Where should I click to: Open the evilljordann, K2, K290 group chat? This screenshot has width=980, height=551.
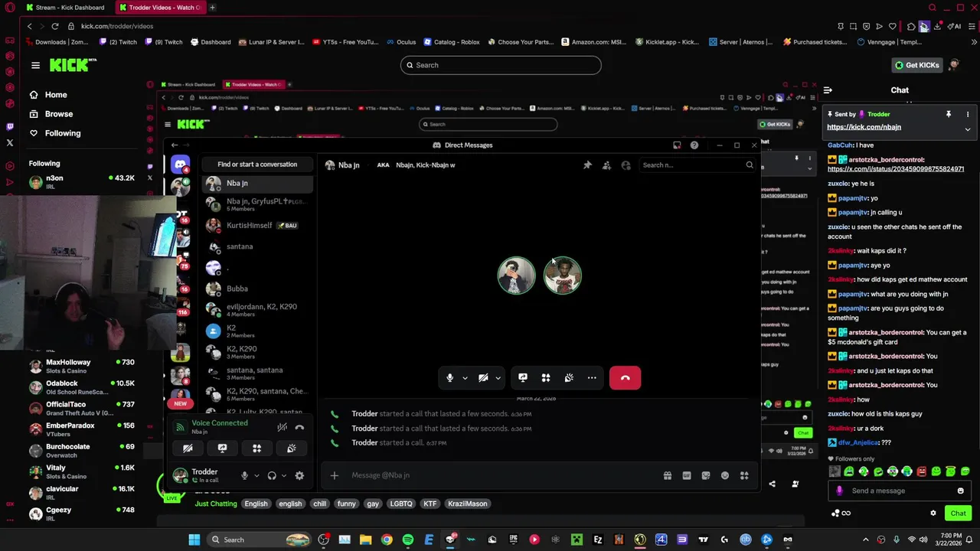[x=258, y=310]
